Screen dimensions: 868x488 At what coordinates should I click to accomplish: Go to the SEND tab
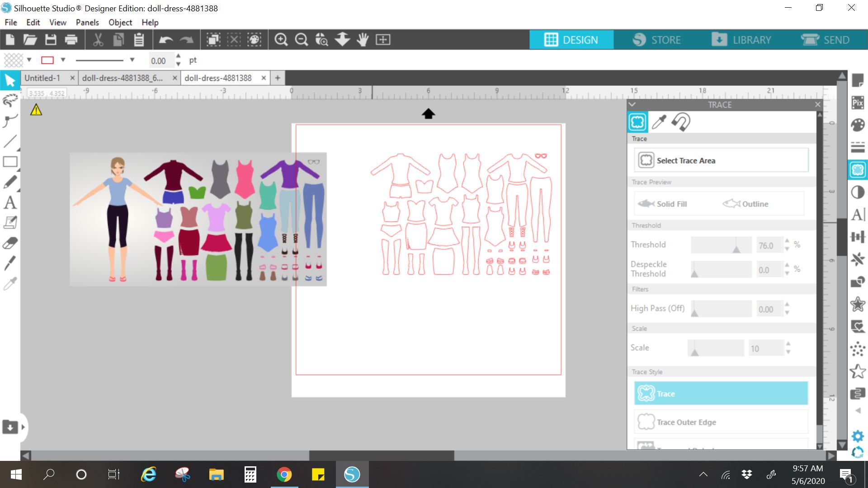[826, 40]
